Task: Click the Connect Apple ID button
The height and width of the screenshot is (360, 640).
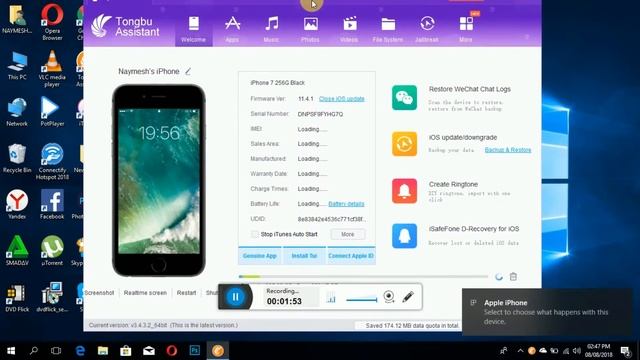Action: pos(351,256)
